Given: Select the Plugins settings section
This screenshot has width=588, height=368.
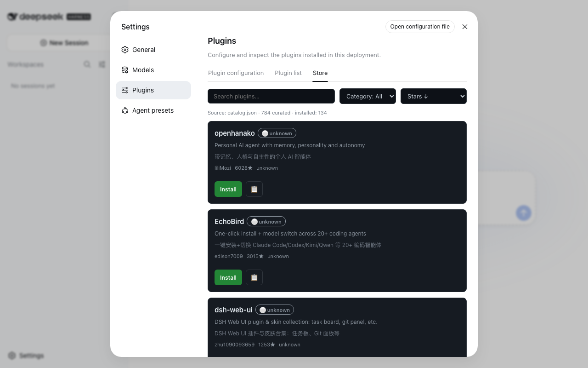Looking at the screenshot, I should point(153,90).
